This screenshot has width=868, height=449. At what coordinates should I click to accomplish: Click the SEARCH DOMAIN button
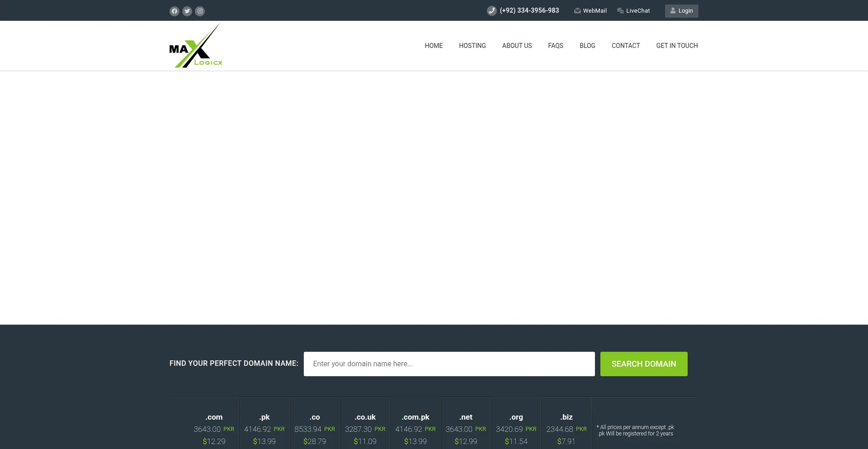pos(644,364)
